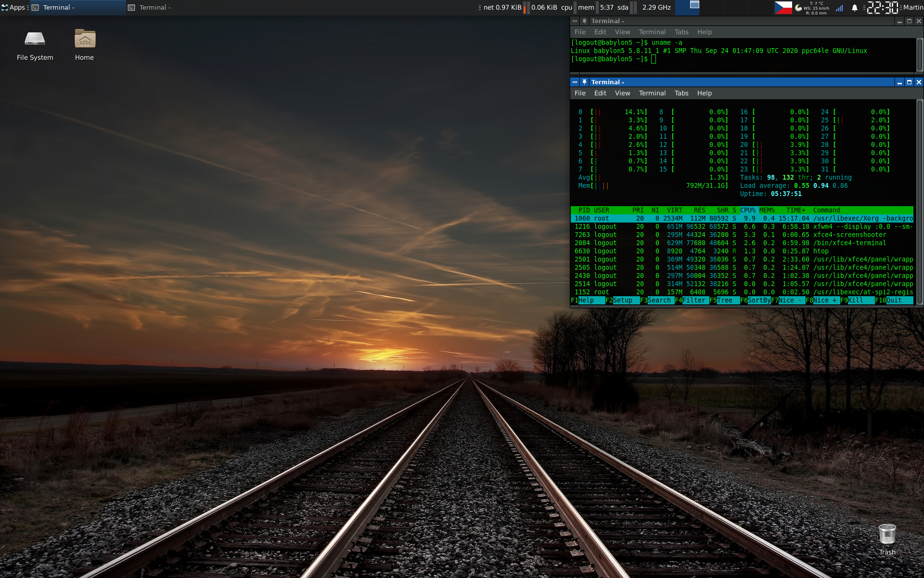Click the htop terminal vertical scrollbar

(920, 202)
